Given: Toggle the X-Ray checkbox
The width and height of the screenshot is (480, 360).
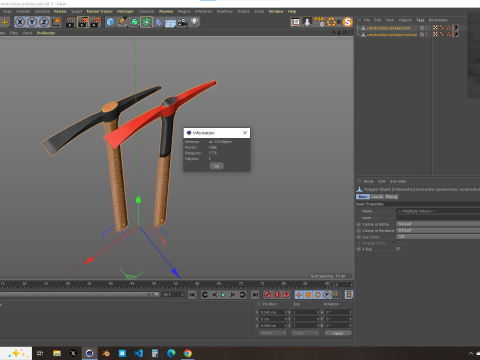Looking at the screenshot, I should click(x=398, y=249).
